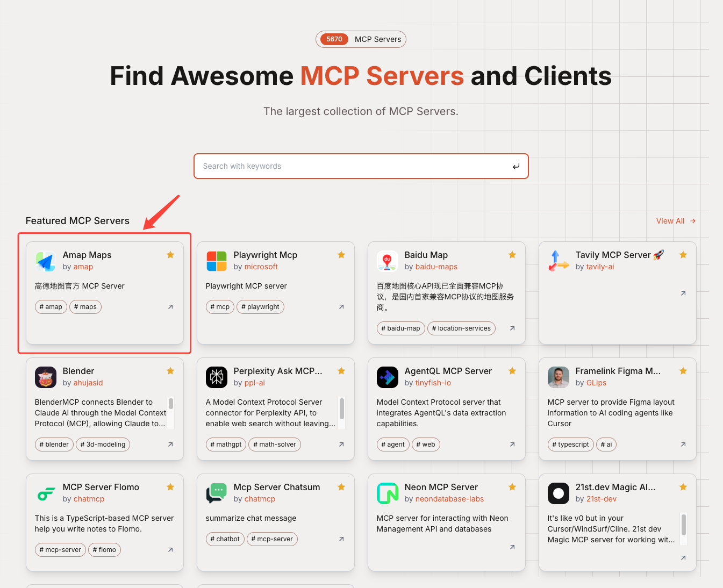Select the # playwright tag
Screen dimensions: 723x588
coord(260,307)
